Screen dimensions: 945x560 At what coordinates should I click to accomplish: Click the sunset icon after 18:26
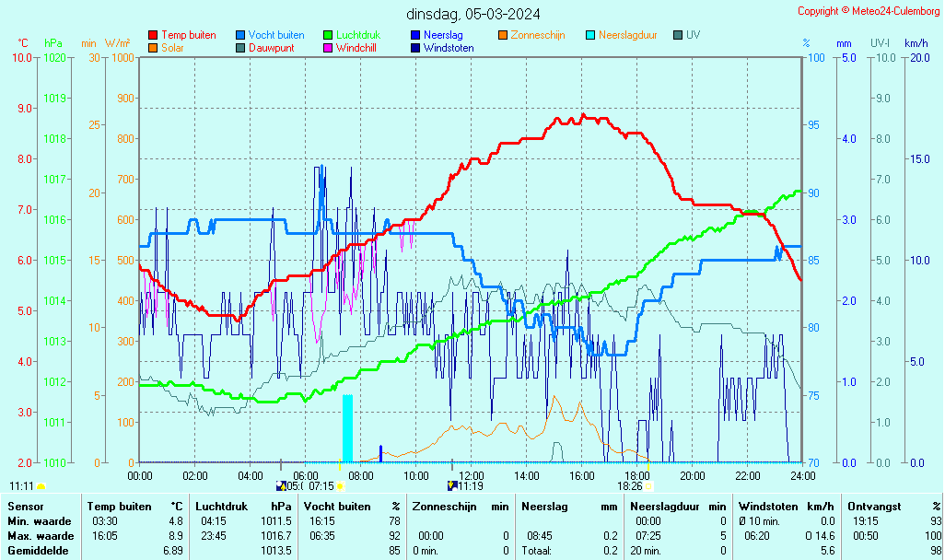point(648,485)
